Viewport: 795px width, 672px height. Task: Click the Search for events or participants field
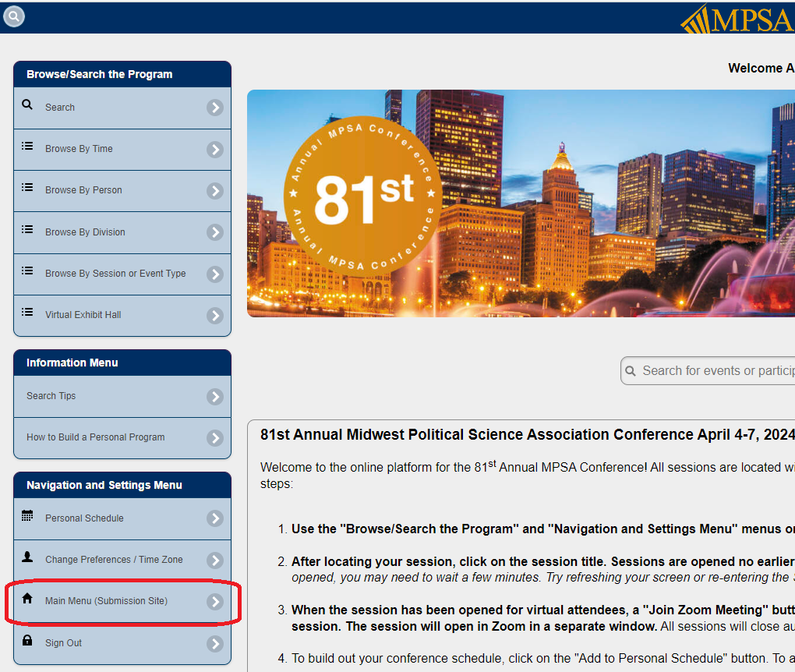coord(708,371)
